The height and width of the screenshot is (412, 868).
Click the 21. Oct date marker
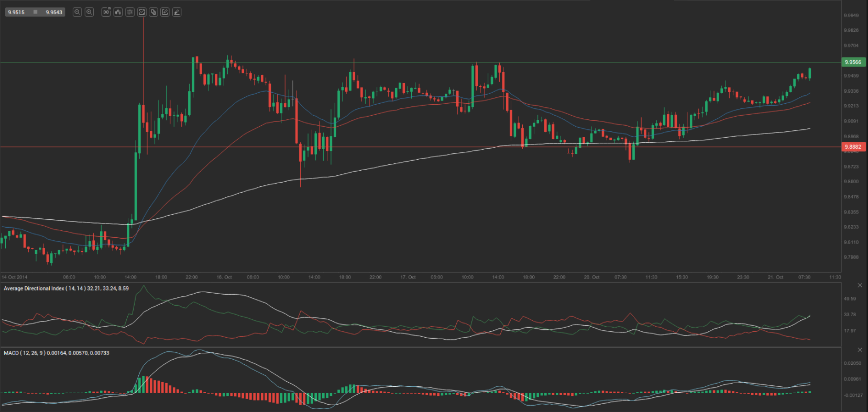(775, 277)
